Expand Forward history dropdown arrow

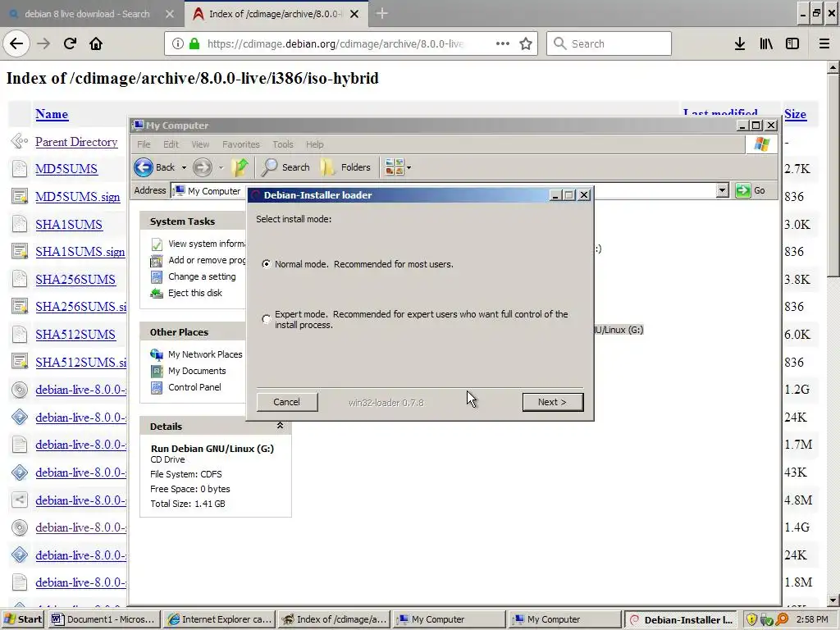point(221,167)
